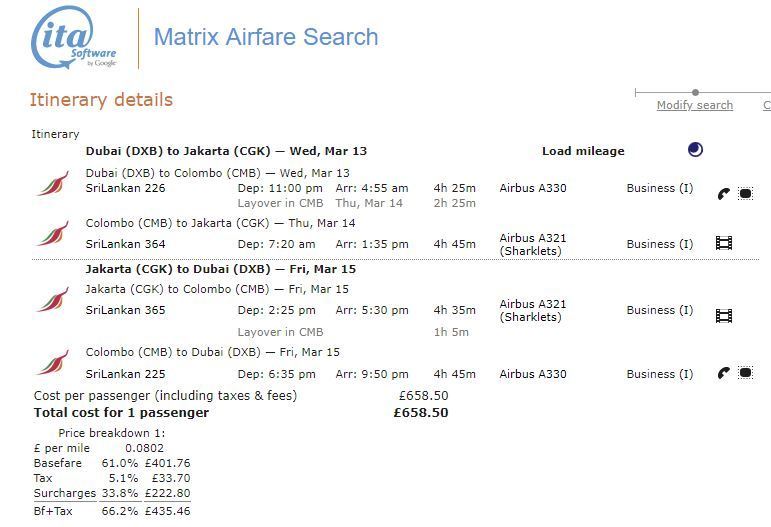Click the ITA Software logo
The image size is (771, 527).
pos(74,40)
